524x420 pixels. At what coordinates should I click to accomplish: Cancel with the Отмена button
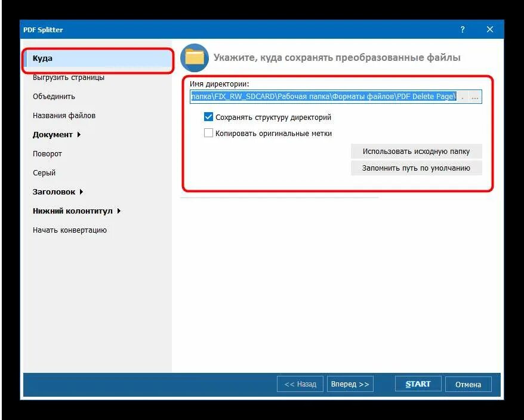tap(468, 384)
